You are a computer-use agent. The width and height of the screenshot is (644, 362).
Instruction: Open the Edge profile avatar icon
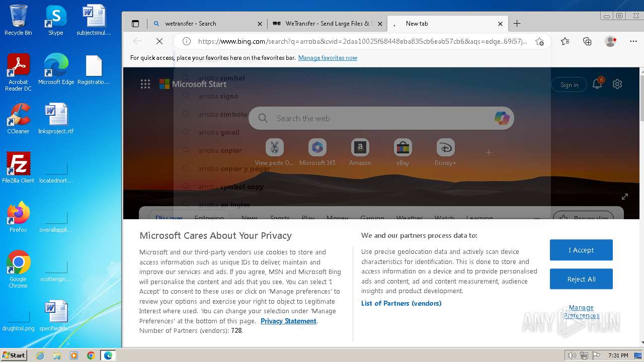(610, 41)
